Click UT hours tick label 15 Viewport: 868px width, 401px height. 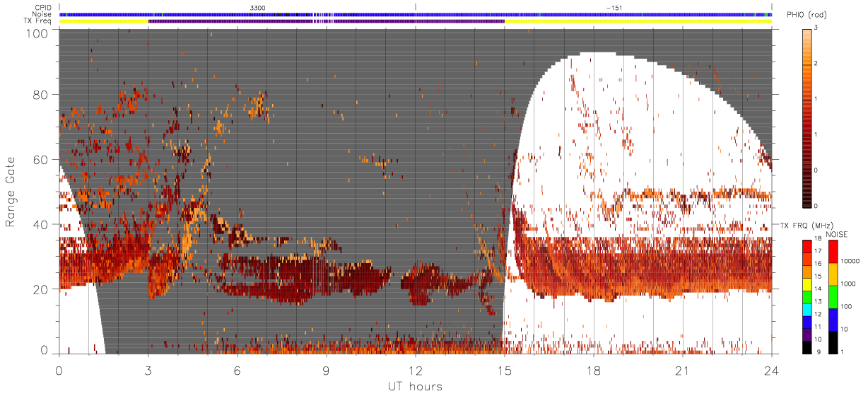coord(504,370)
